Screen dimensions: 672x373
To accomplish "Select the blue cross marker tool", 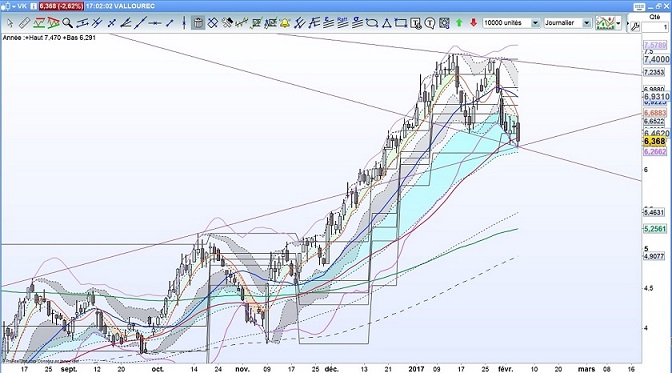I will tap(111, 23).
